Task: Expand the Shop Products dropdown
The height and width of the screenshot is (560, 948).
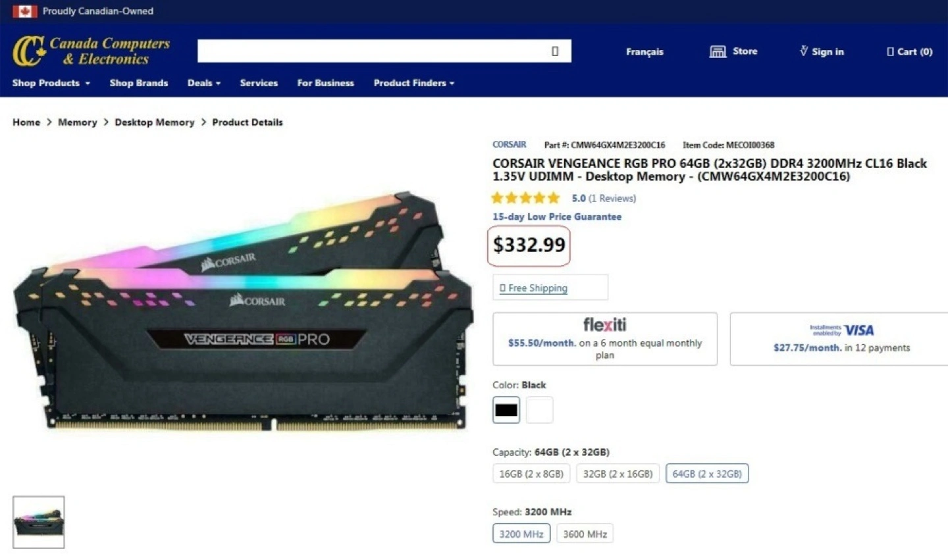Action: click(x=51, y=83)
